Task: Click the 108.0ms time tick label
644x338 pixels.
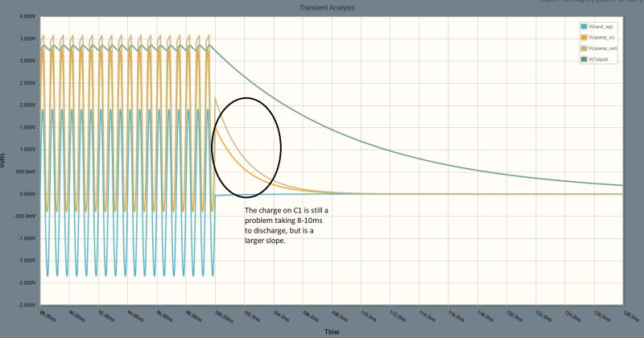Action: pyautogui.click(x=339, y=315)
